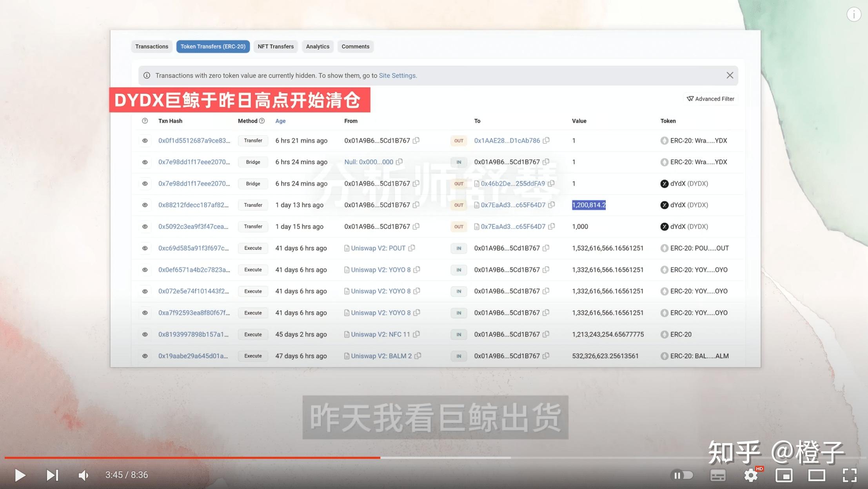Preview transaction 0x072e5e74f101443f2 eye icon
The width and height of the screenshot is (868, 489).
[145, 291]
